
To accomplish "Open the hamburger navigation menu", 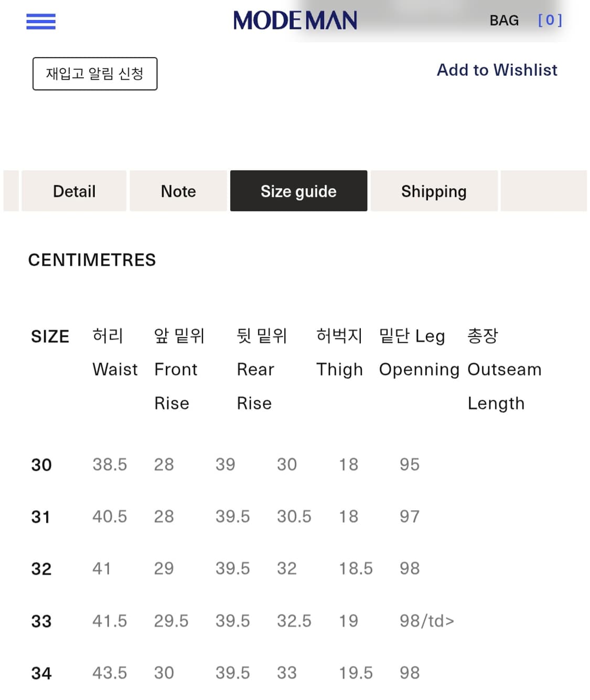I will [41, 22].
